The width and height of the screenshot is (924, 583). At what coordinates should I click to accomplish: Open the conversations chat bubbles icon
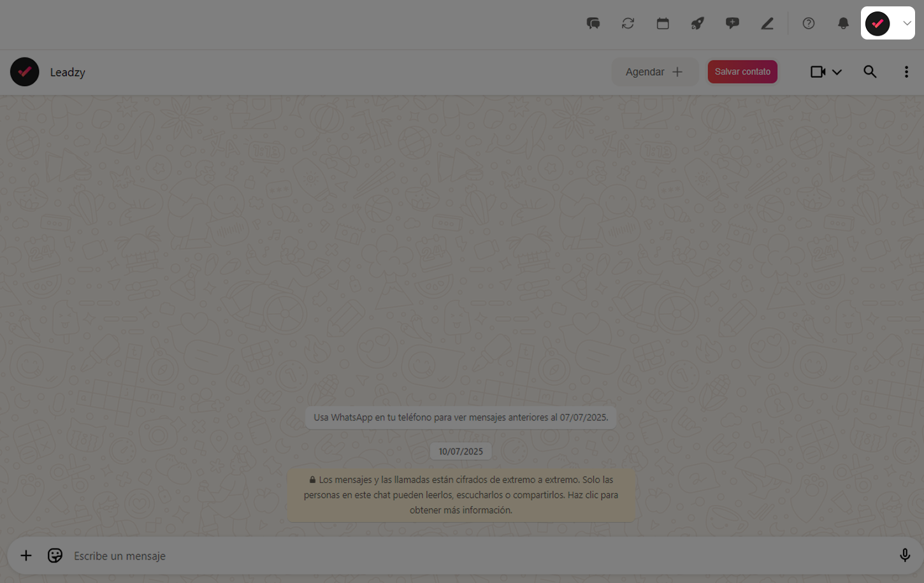coord(593,23)
